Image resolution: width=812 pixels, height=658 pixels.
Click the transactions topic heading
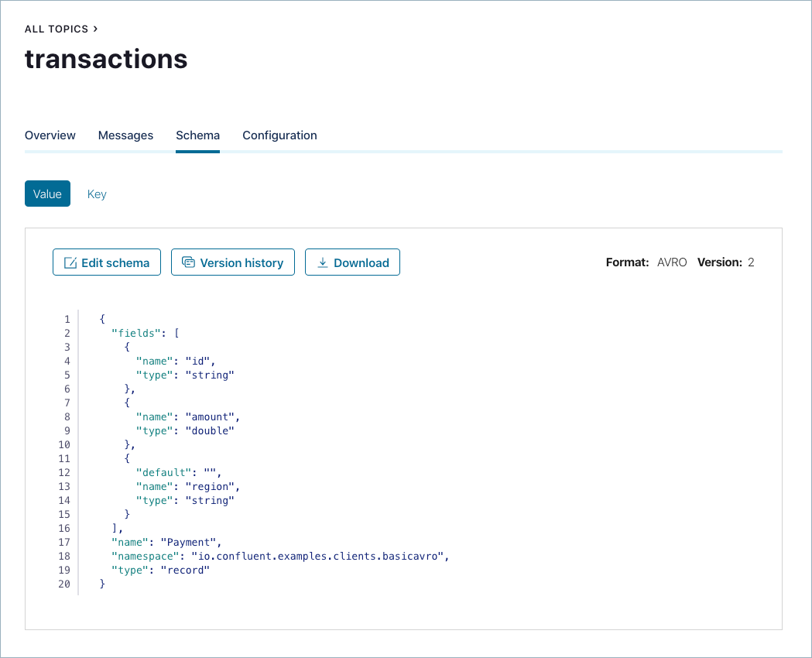point(106,59)
